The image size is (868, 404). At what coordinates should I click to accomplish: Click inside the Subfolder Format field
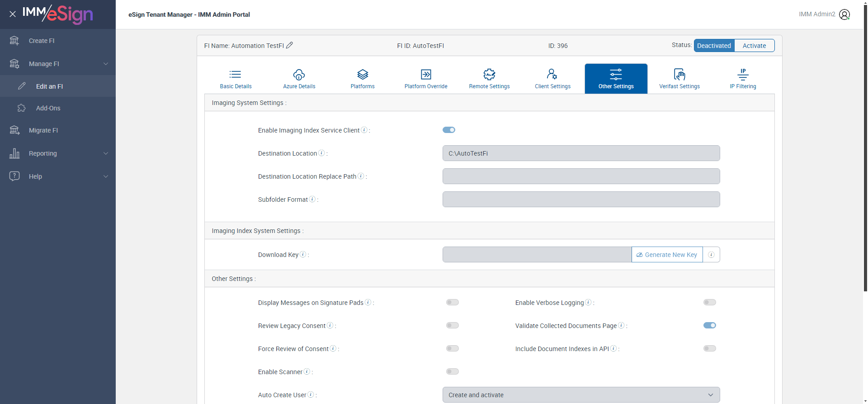pos(581,200)
